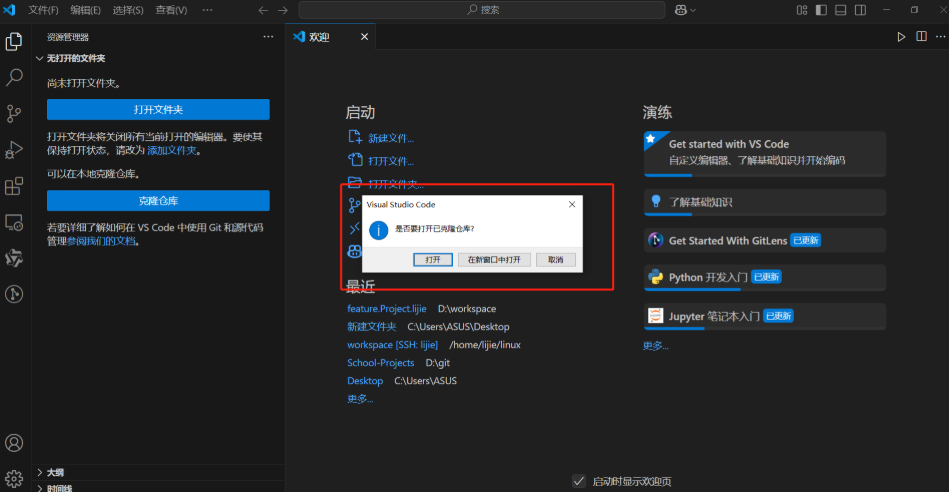Open the Run and Debug view

point(14,149)
